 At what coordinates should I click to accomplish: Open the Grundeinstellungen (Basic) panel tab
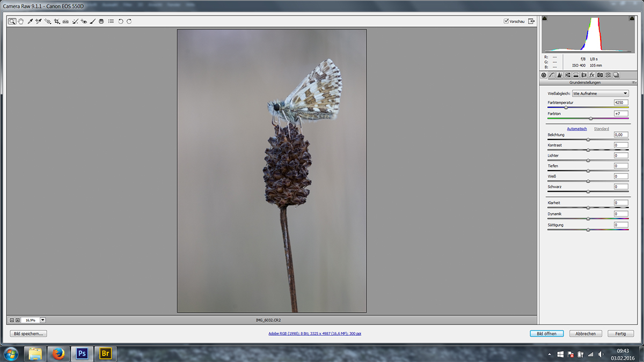click(544, 75)
